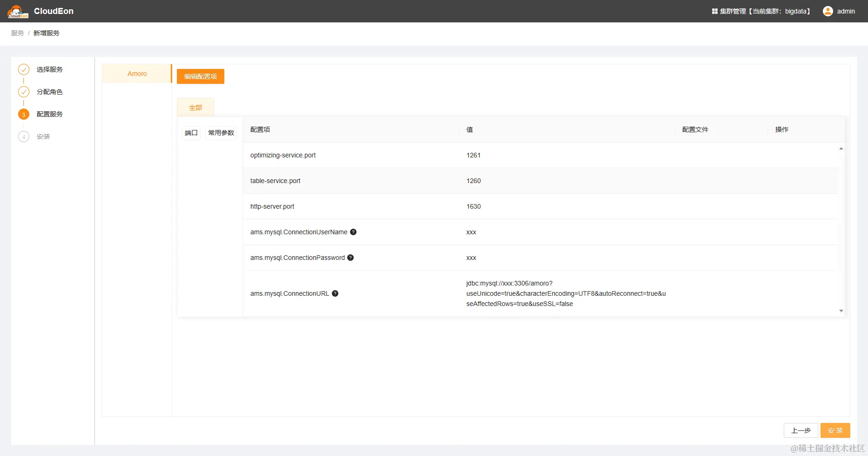Click the xxx value for ConnectionPassword
The height and width of the screenshot is (456, 868).
point(471,258)
